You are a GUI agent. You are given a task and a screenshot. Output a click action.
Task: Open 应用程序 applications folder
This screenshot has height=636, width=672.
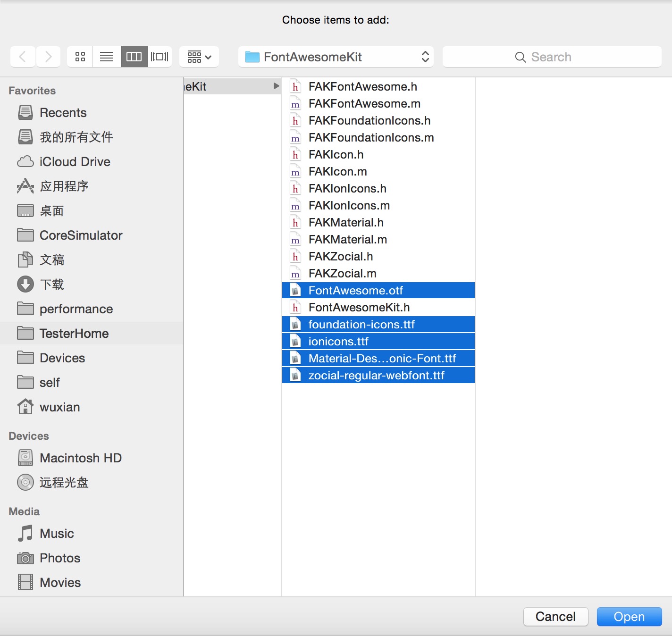pyautogui.click(x=92, y=186)
